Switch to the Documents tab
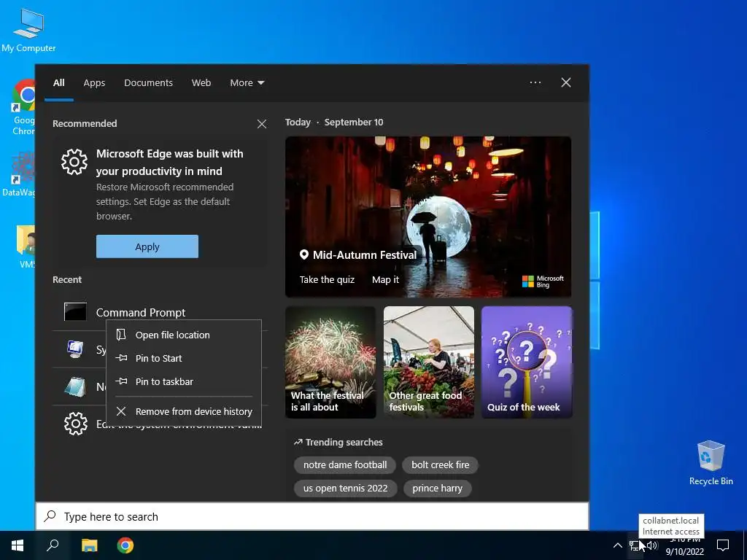This screenshot has width=747, height=560. point(148,83)
